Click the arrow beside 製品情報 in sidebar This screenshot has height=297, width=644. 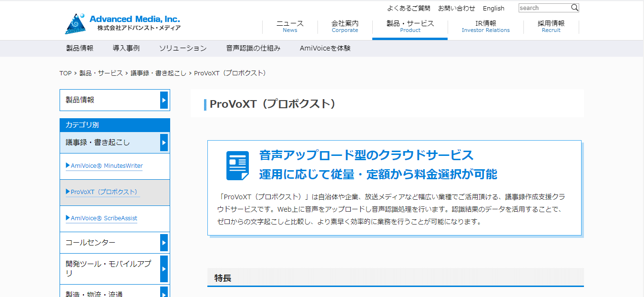click(x=164, y=100)
